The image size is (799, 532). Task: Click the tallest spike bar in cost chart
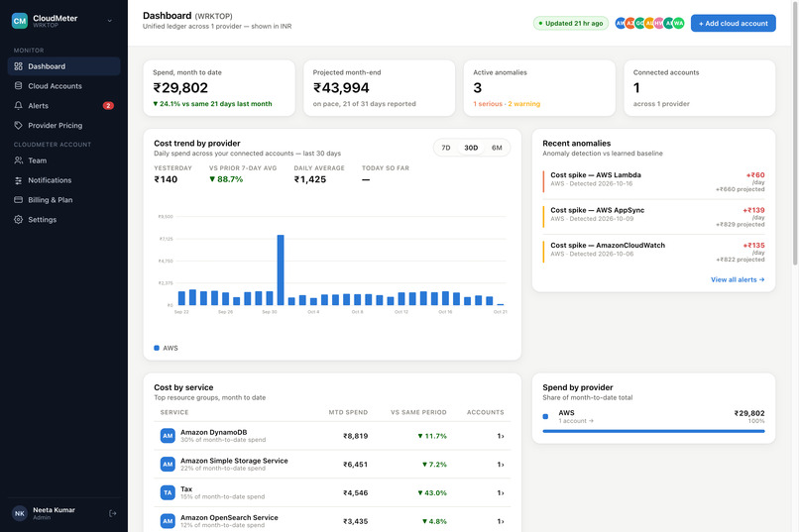coord(281,269)
